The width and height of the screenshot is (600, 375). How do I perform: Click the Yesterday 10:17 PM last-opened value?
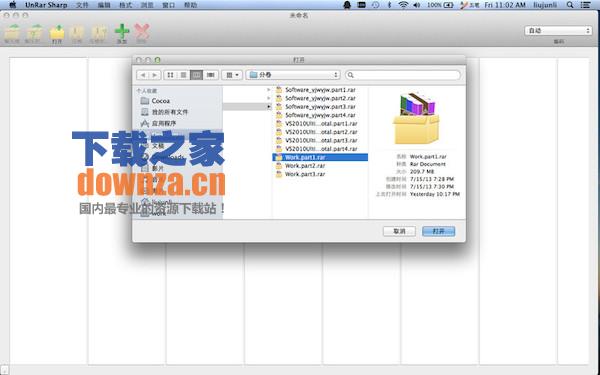tap(435, 194)
